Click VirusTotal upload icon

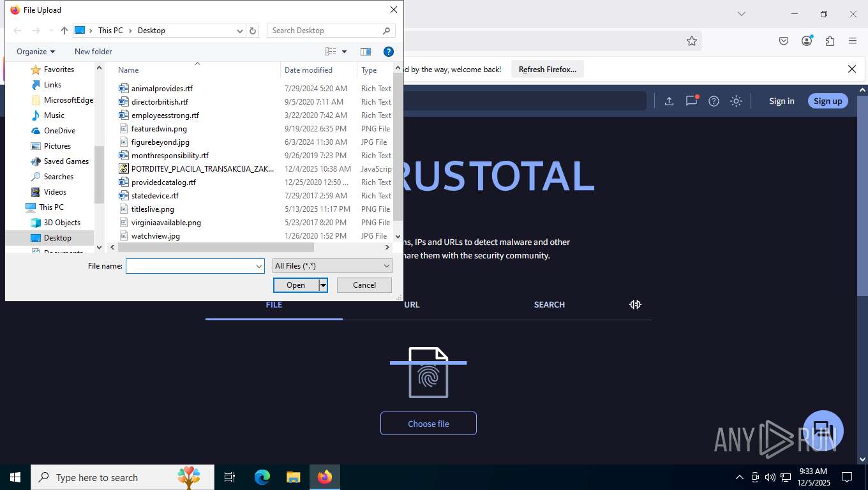click(669, 101)
